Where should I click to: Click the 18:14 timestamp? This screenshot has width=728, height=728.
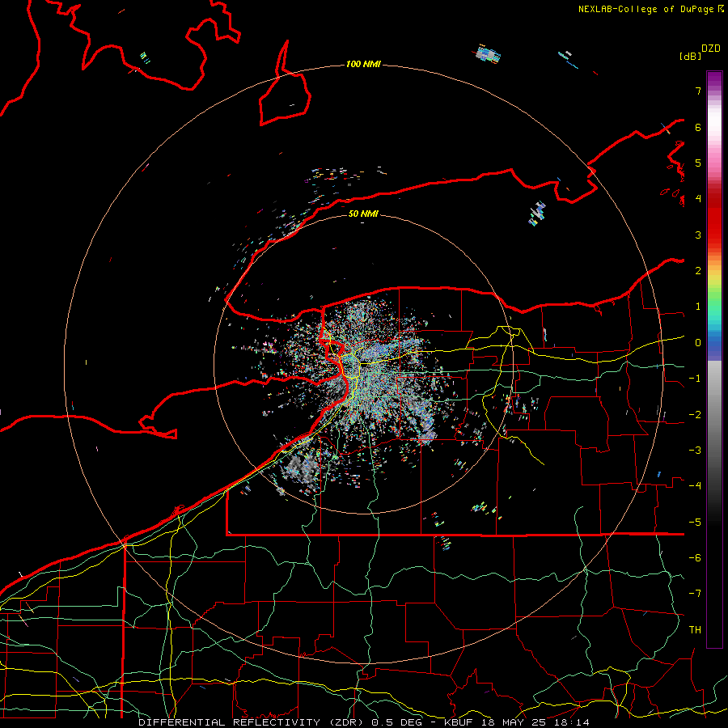(x=572, y=722)
